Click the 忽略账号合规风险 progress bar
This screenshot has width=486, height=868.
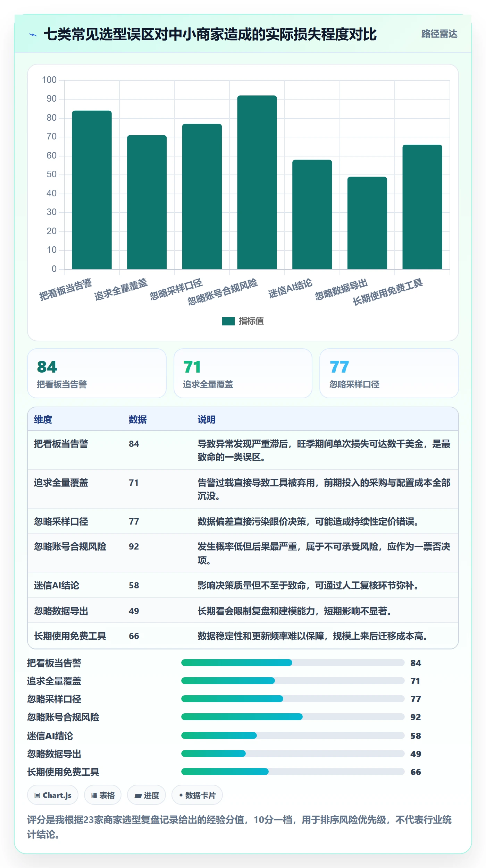pos(293,717)
